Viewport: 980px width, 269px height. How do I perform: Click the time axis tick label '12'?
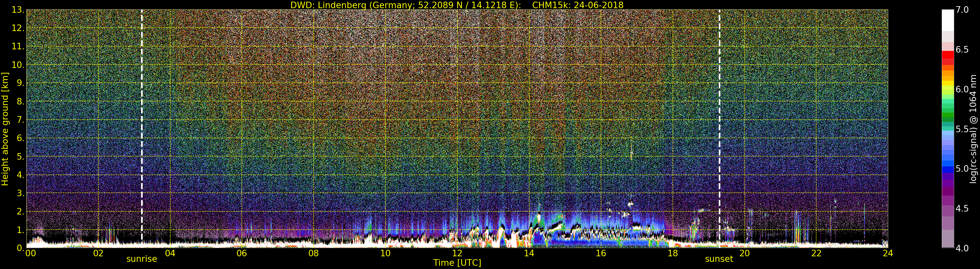[x=457, y=253]
